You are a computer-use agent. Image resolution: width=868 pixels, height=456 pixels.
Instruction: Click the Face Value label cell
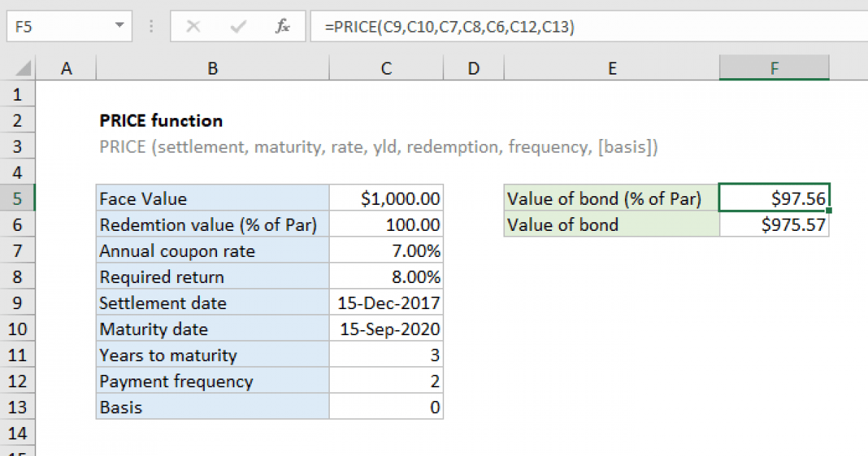pos(212,198)
